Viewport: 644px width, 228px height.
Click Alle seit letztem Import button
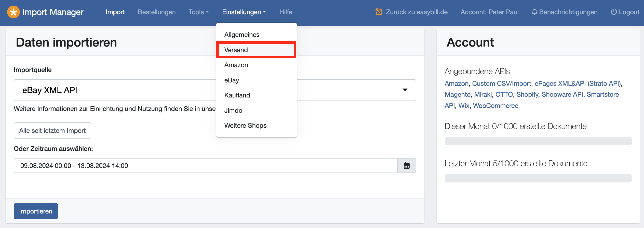point(52,131)
